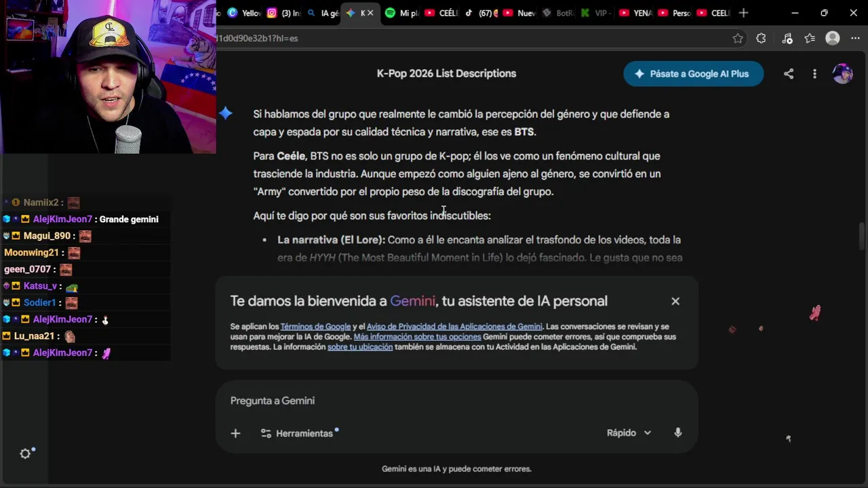Click the Gemini sparkle response icon
Image resolution: width=868 pixels, height=488 pixels.
[x=226, y=114]
